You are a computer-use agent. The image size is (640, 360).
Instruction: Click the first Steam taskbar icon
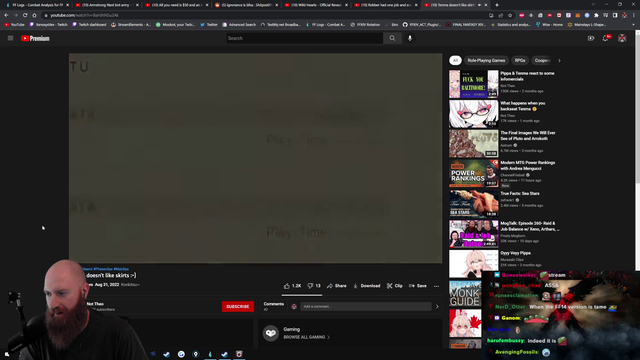pyautogui.click(x=167, y=354)
